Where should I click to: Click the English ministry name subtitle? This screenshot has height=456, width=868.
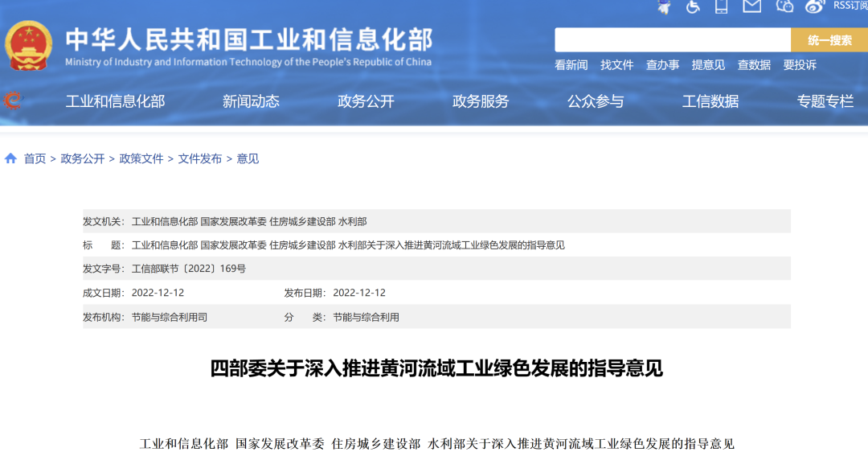(248, 62)
